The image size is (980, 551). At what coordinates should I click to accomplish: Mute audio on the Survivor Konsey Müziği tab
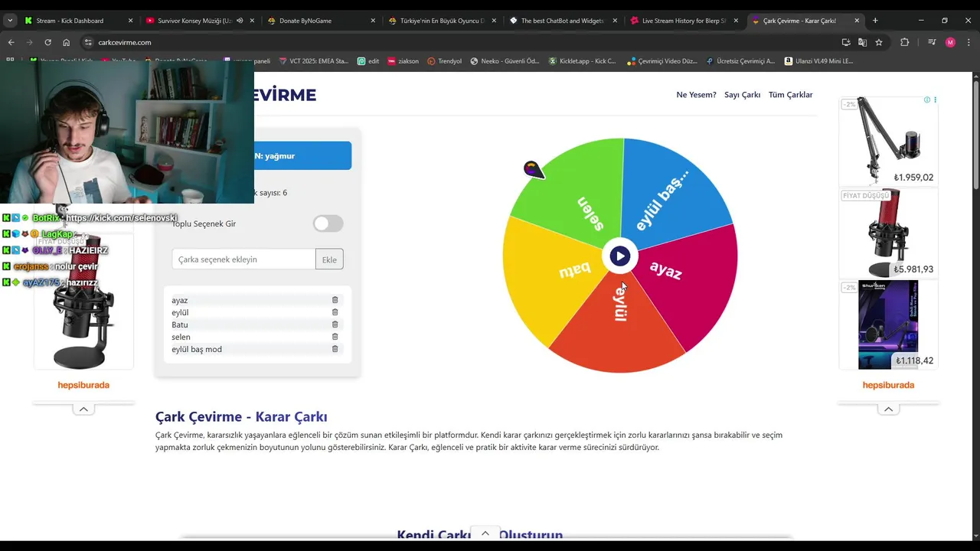pos(240,21)
